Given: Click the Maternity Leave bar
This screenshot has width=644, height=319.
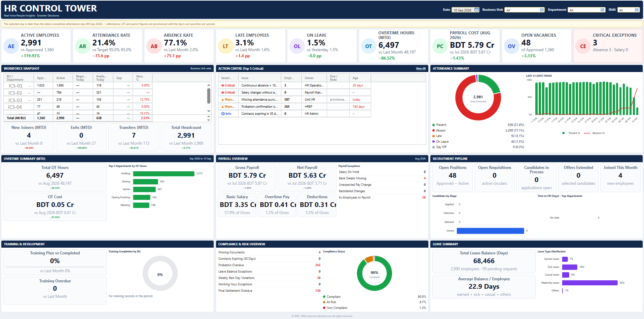Looking at the screenshot, I should (590, 283).
